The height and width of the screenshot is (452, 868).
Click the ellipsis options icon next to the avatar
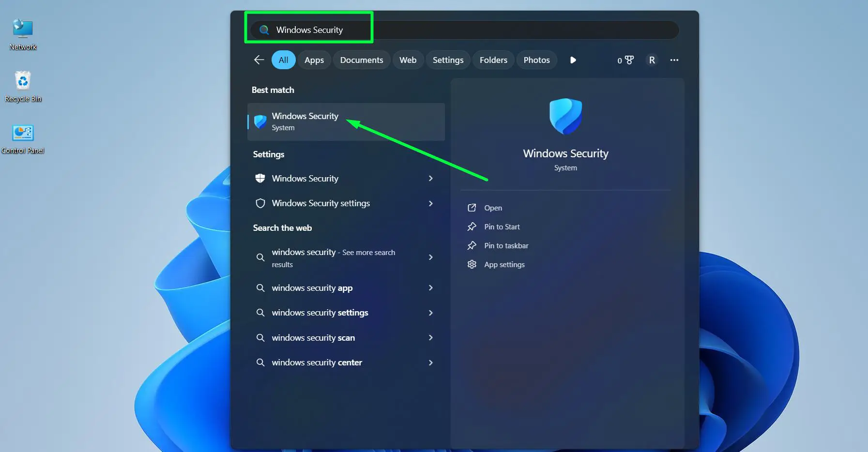(x=675, y=60)
